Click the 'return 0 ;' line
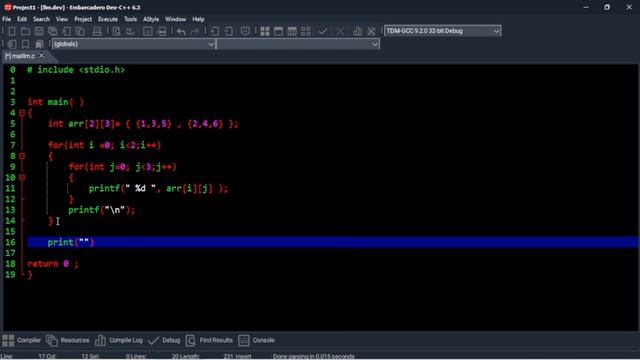This screenshot has width=640, height=360. pos(53,264)
